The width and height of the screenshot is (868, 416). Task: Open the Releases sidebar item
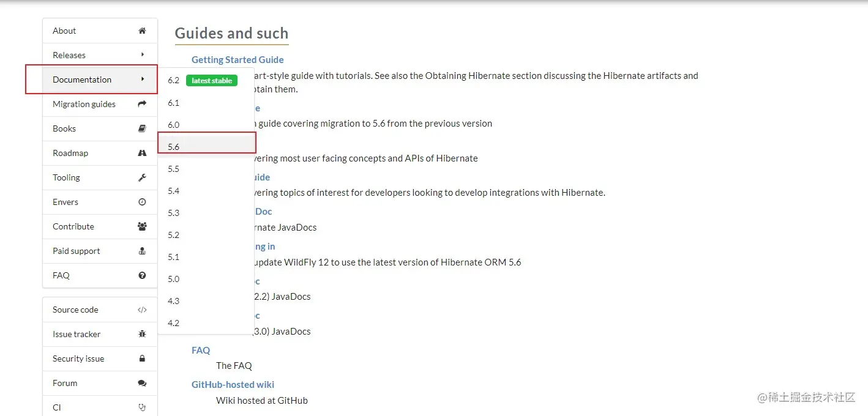point(100,55)
